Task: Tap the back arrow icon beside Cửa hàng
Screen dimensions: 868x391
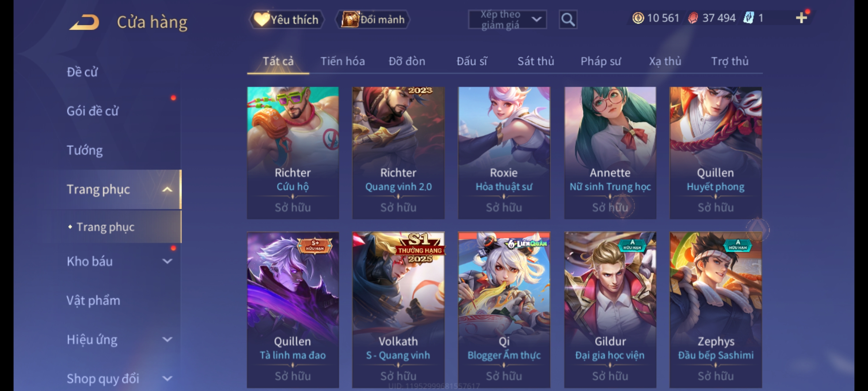Action: coord(85,22)
